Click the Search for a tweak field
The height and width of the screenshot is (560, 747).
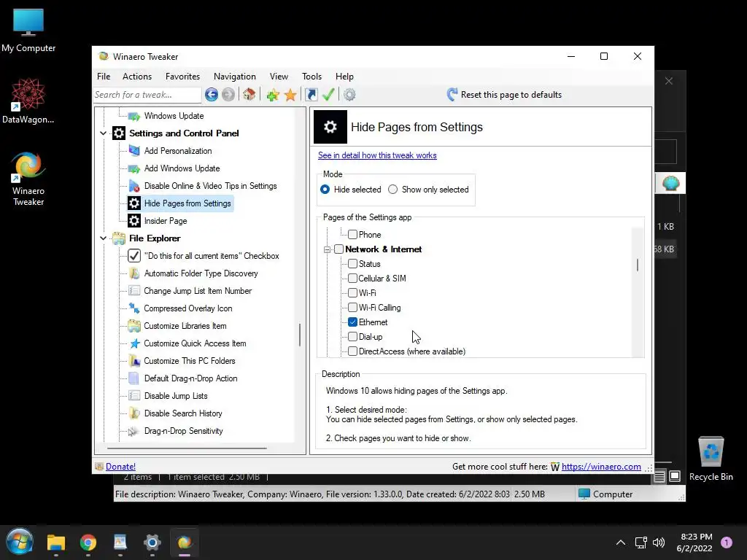pyautogui.click(x=147, y=95)
